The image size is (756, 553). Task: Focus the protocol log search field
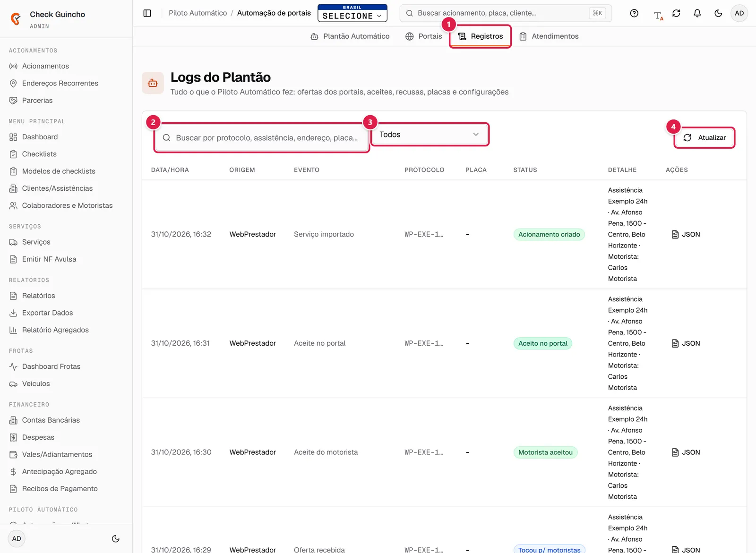point(262,138)
